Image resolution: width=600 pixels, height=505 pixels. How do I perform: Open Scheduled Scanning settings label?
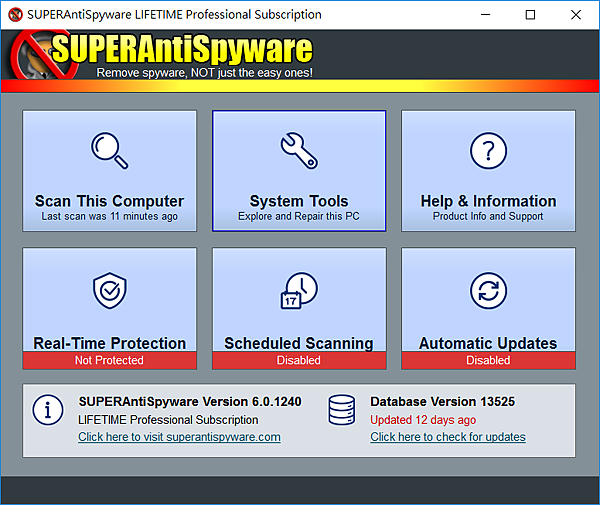(x=299, y=343)
